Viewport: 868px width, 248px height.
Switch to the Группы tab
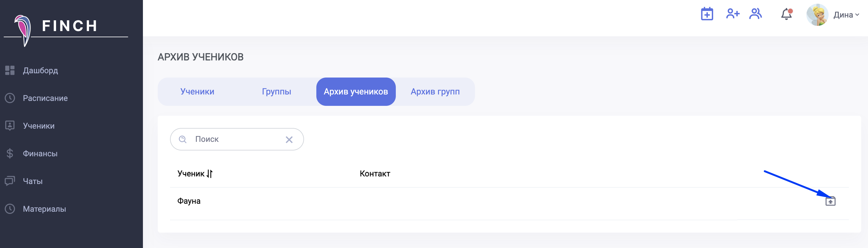coord(276,91)
